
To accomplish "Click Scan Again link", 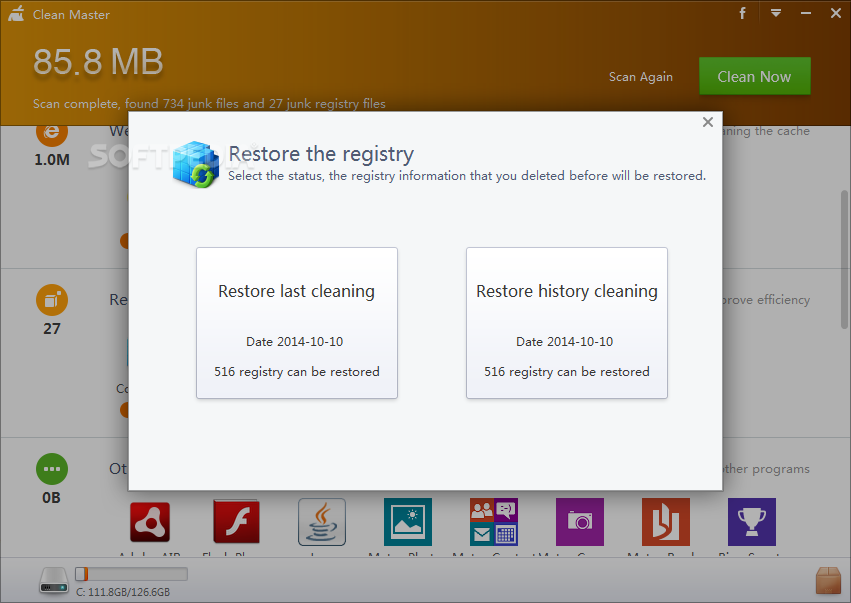I will pos(640,77).
